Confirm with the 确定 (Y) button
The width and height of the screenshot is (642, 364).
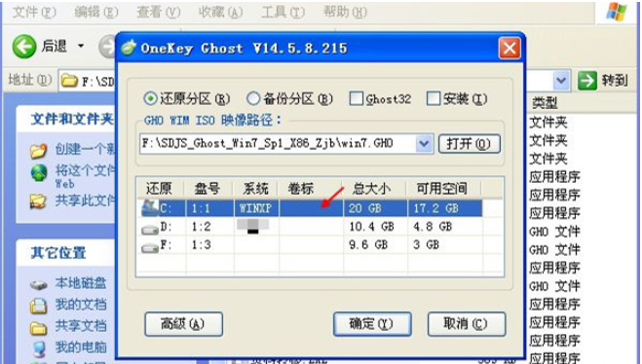372,324
